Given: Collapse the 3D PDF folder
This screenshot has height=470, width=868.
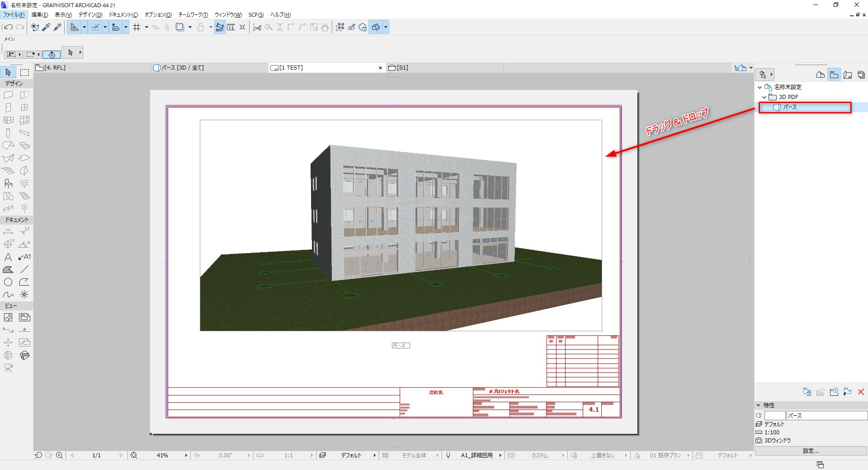Looking at the screenshot, I should click(764, 97).
